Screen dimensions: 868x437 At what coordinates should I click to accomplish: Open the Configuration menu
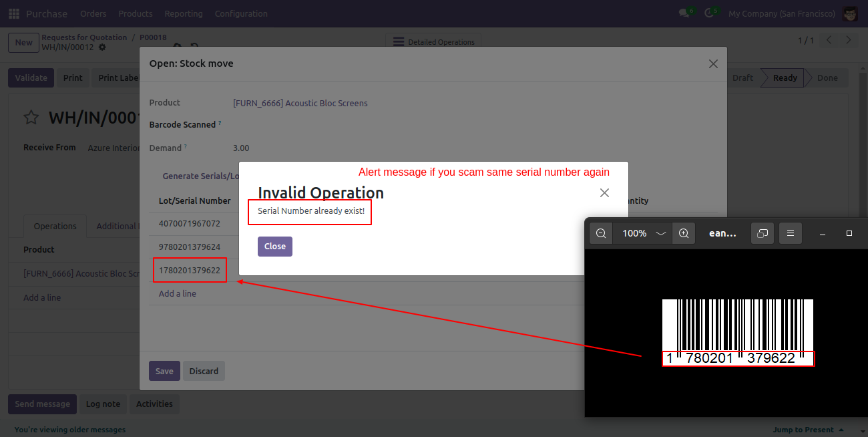241,13
